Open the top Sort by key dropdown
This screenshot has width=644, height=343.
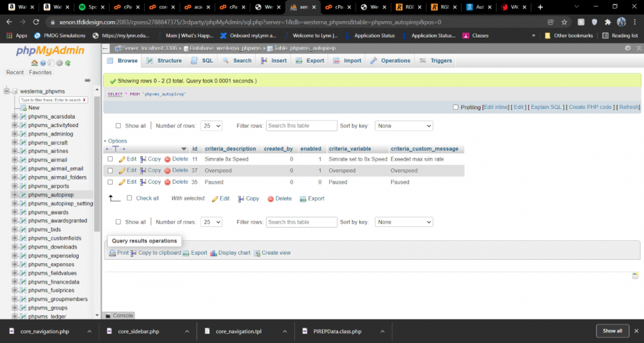(x=404, y=126)
